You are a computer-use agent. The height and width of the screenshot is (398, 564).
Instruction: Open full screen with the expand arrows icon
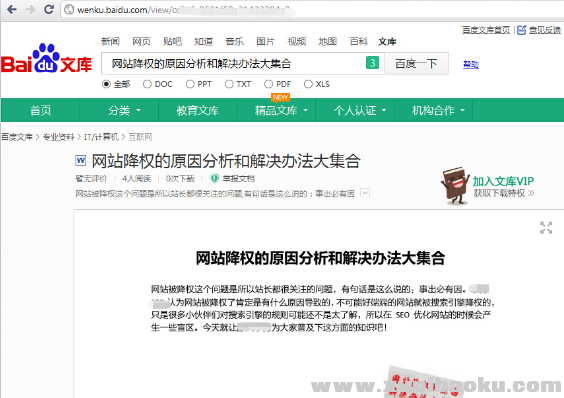(x=546, y=227)
